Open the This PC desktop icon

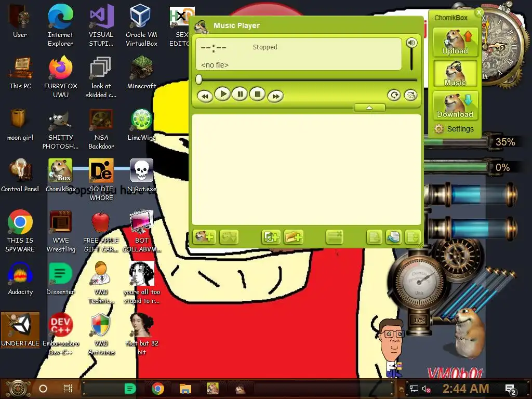click(20, 73)
